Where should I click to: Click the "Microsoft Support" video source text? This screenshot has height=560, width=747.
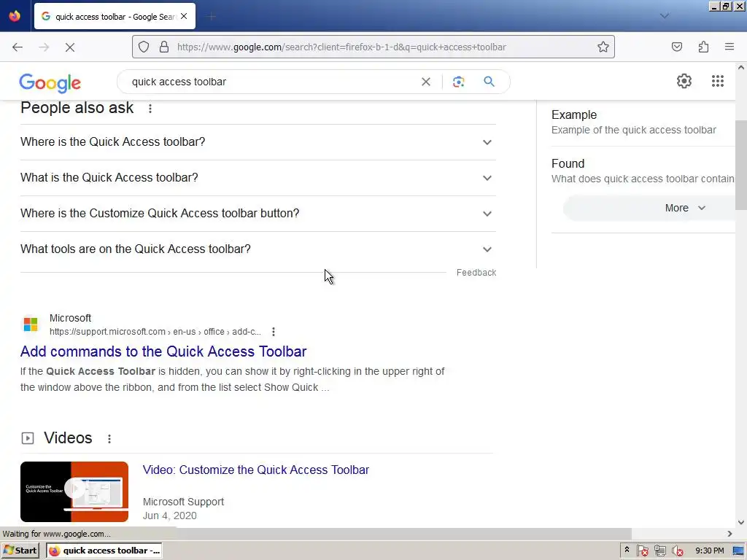[x=183, y=502]
